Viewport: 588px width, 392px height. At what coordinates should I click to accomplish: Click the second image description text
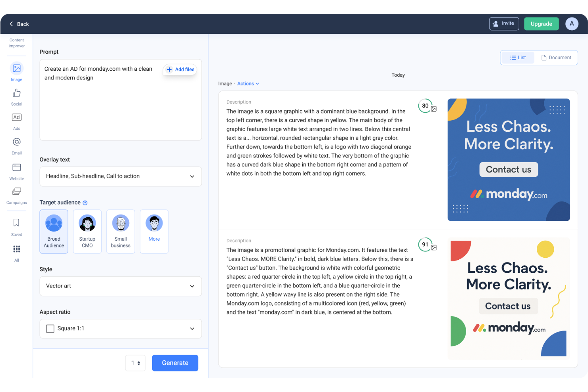tap(320, 281)
